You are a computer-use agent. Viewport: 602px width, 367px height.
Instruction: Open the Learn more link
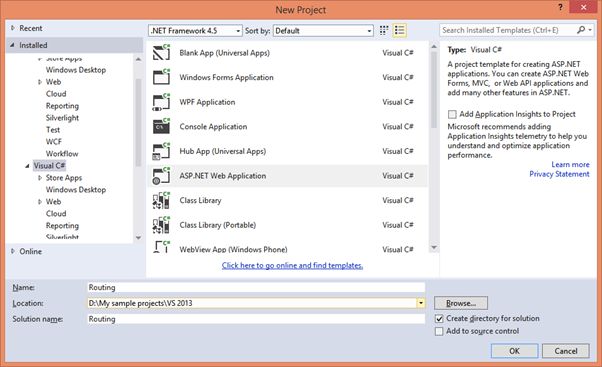[x=570, y=164]
